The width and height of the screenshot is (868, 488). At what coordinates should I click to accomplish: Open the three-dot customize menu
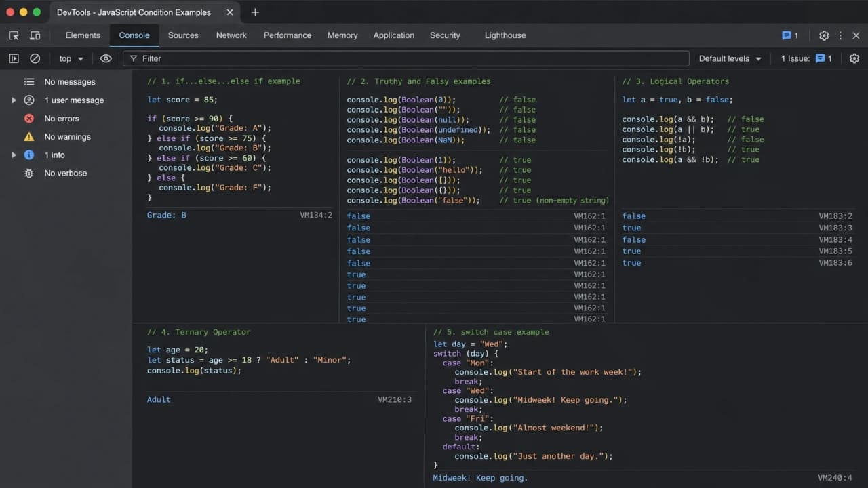click(x=841, y=35)
